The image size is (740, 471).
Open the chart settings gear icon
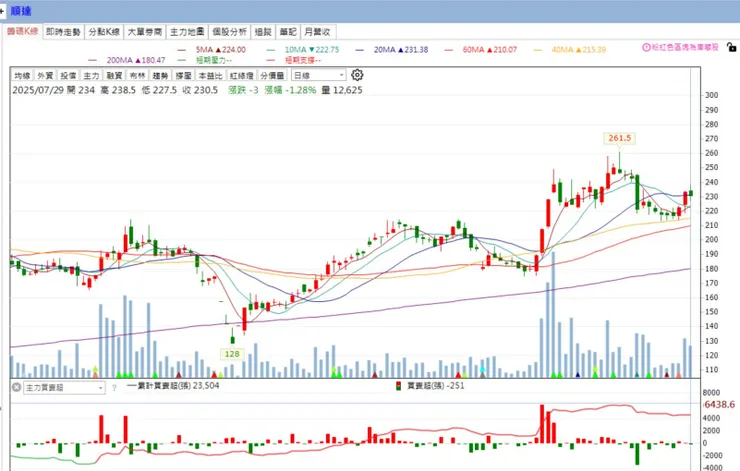(x=357, y=75)
